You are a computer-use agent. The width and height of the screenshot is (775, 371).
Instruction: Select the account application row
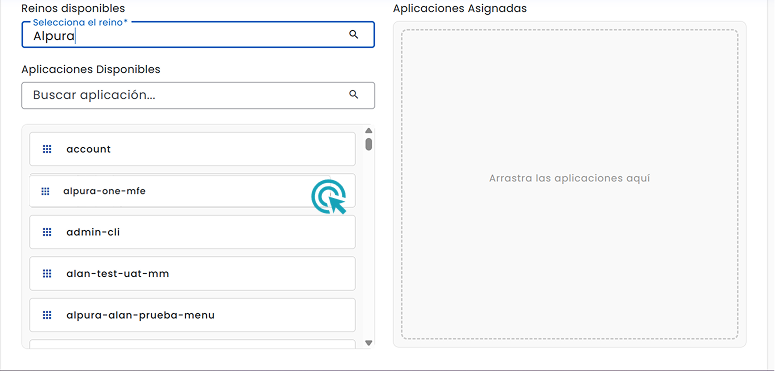pyautogui.click(x=192, y=149)
